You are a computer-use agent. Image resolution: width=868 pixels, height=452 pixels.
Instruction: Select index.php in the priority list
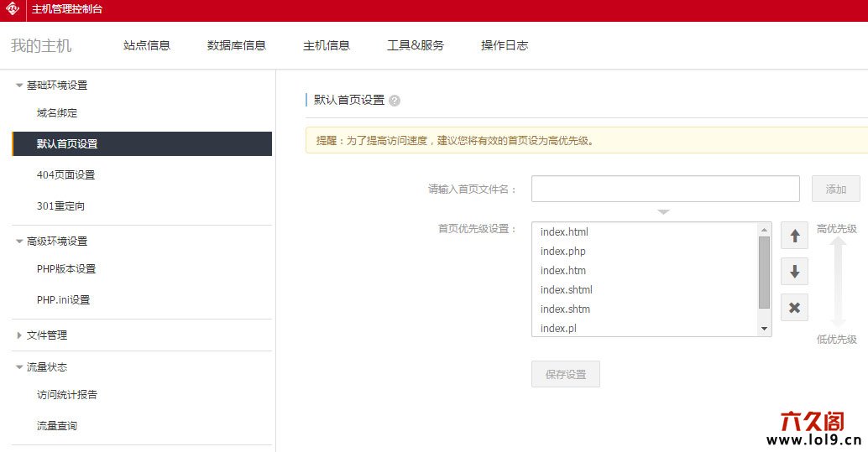coord(563,252)
